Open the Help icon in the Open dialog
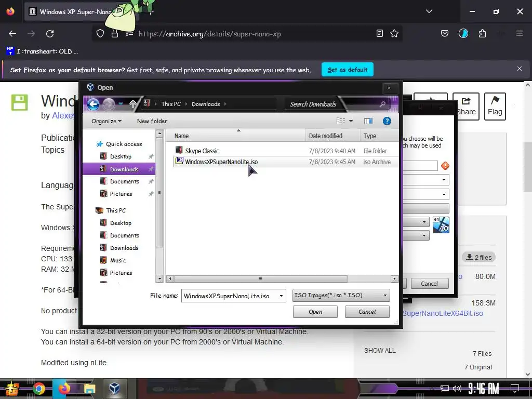 [x=387, y=121]
